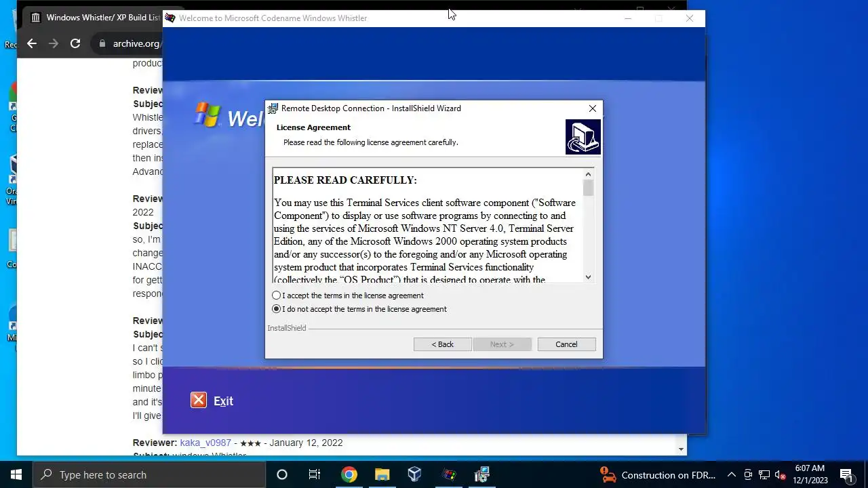Close the Remote Desktop Connection wizard dialog

tap(593, 108)
